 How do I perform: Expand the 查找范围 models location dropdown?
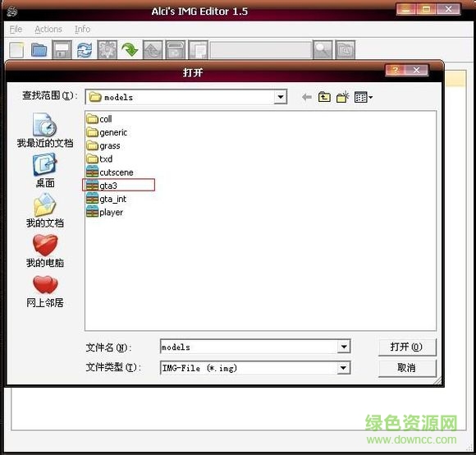click(x=281, y=97)
